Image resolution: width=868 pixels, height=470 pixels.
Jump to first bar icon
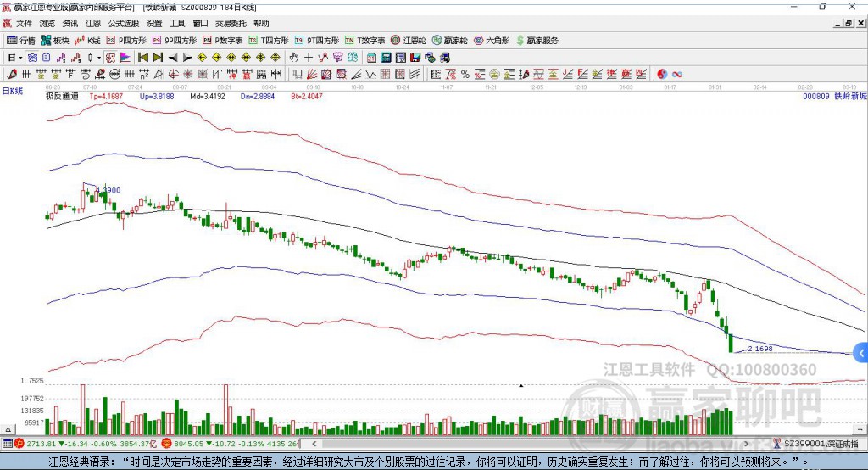pos(142,58)
